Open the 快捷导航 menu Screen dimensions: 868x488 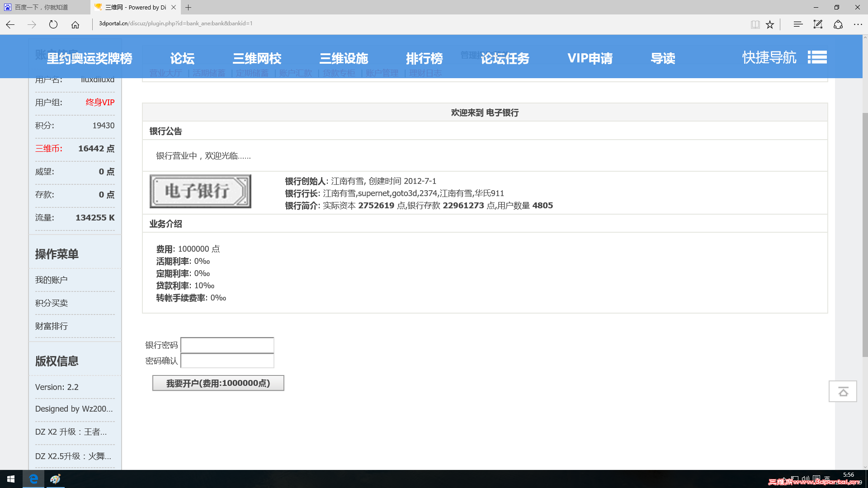[769, 58]
